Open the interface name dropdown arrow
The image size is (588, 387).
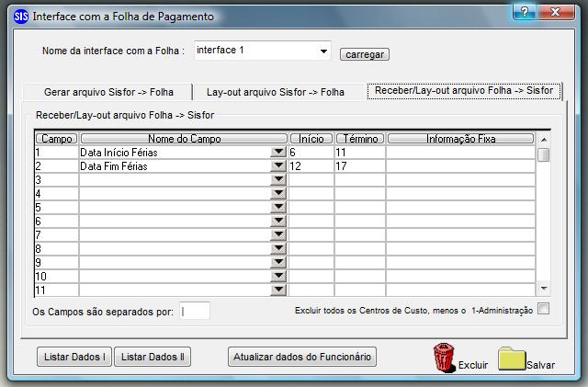(x=323, y=51)
